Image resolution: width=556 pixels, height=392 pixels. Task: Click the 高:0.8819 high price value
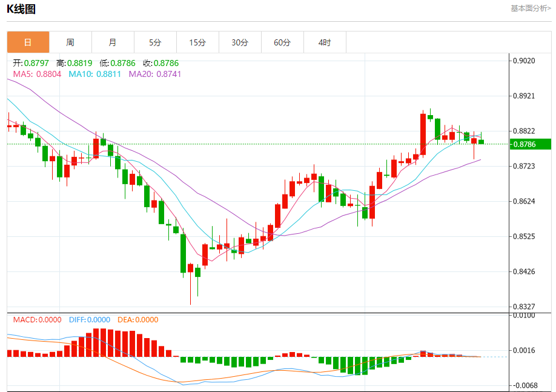(x=74, y=63)
